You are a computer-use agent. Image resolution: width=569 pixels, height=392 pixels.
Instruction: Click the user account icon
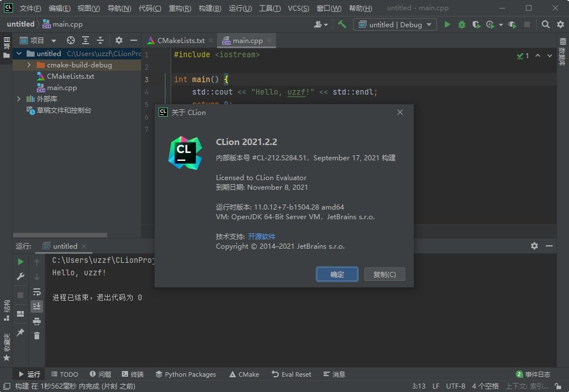[x=317, y=24]
